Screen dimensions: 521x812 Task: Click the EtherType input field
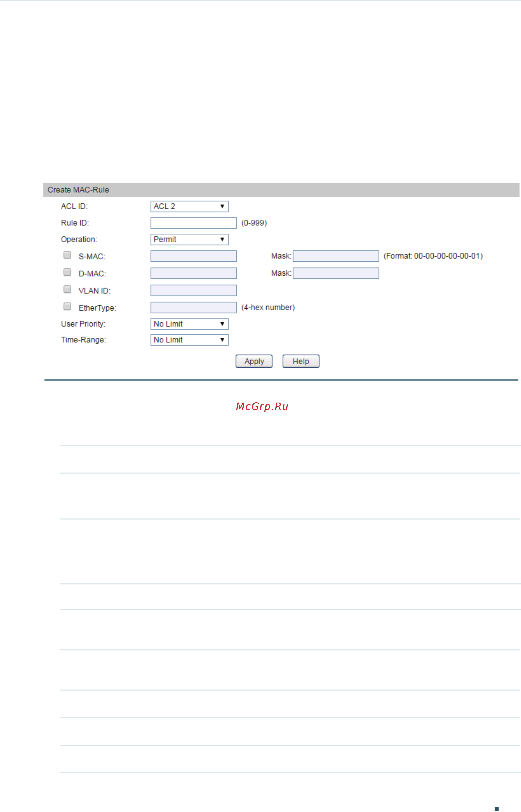193,308
